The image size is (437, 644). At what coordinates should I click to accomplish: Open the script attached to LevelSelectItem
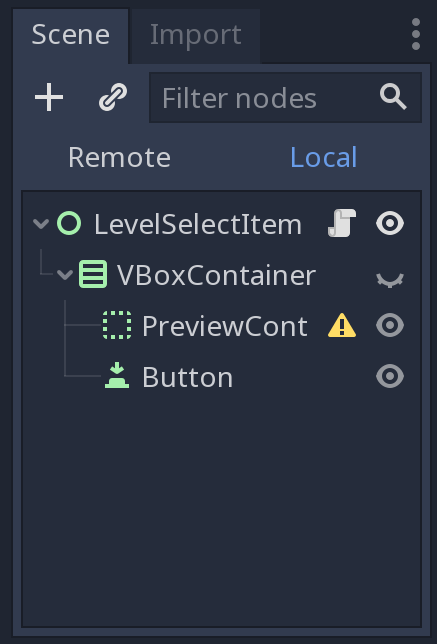pos(342,223)
